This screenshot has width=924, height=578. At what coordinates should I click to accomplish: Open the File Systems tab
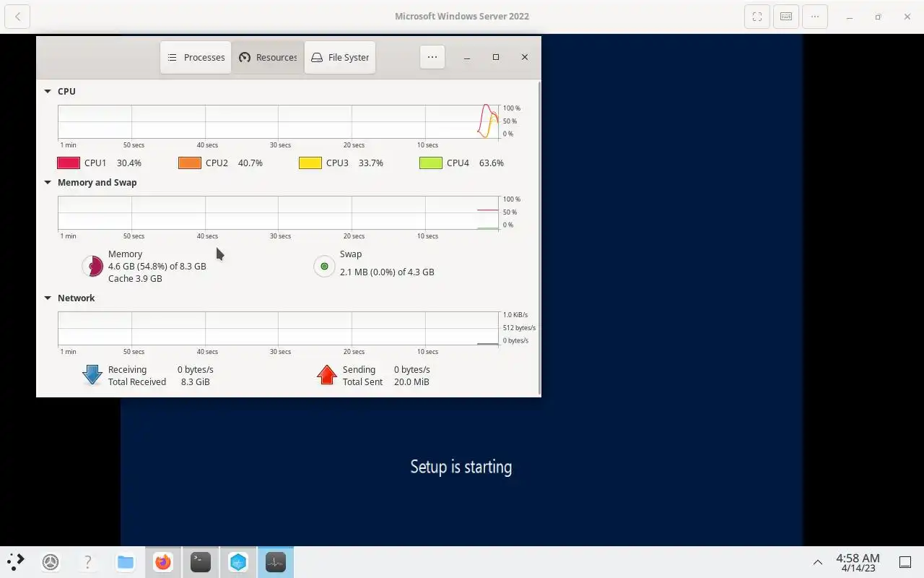point(339,57)
